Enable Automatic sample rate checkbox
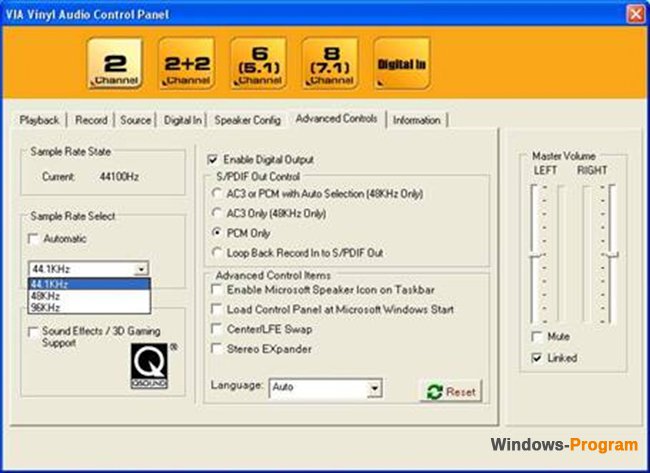This screenshot has width=650, height=473. coord(34,239)
